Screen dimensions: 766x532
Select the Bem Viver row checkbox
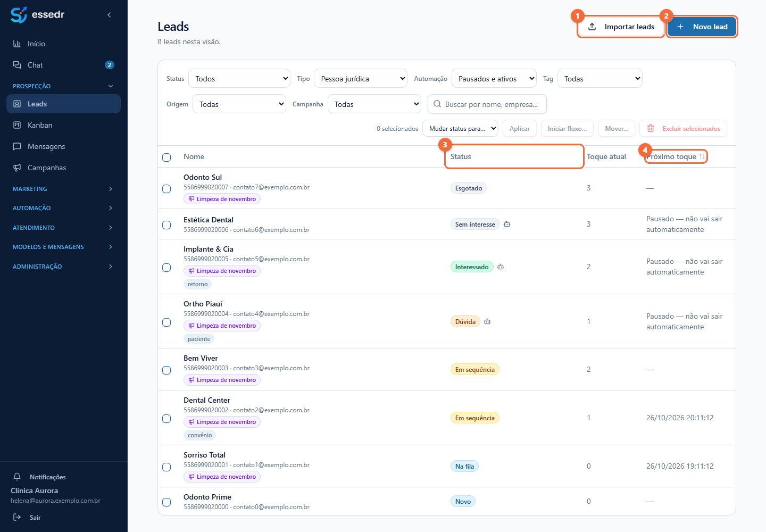tap(166, 370)
